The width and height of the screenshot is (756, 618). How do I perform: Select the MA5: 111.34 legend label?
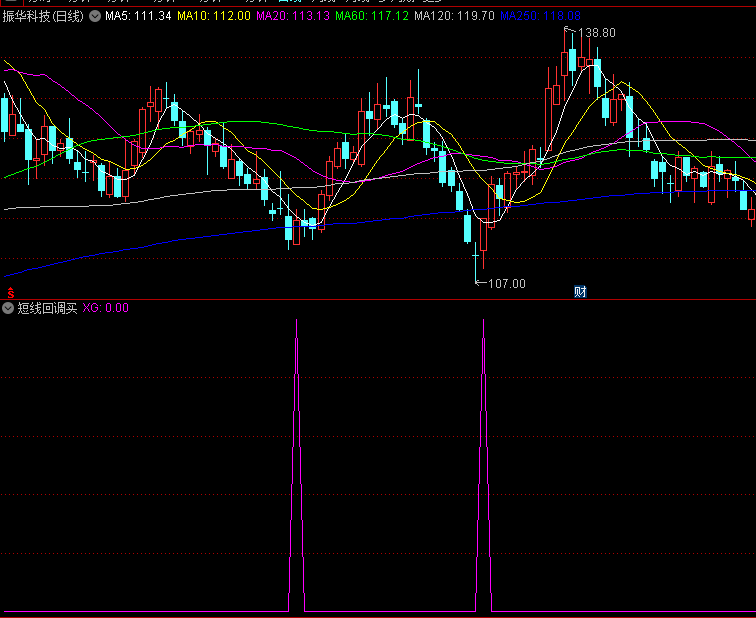tap(138, 17)
